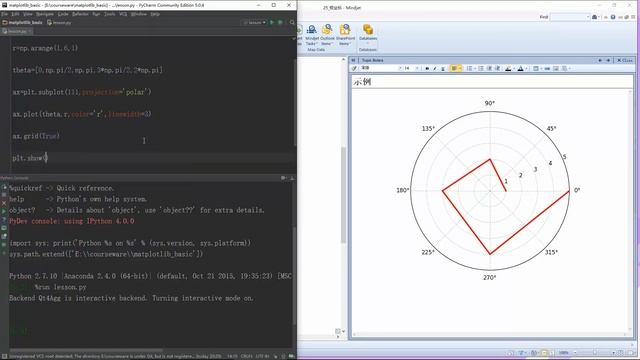Click the Mindjet zoom slider in status bar
Screen dimensions: 640x360
[595, 353]
